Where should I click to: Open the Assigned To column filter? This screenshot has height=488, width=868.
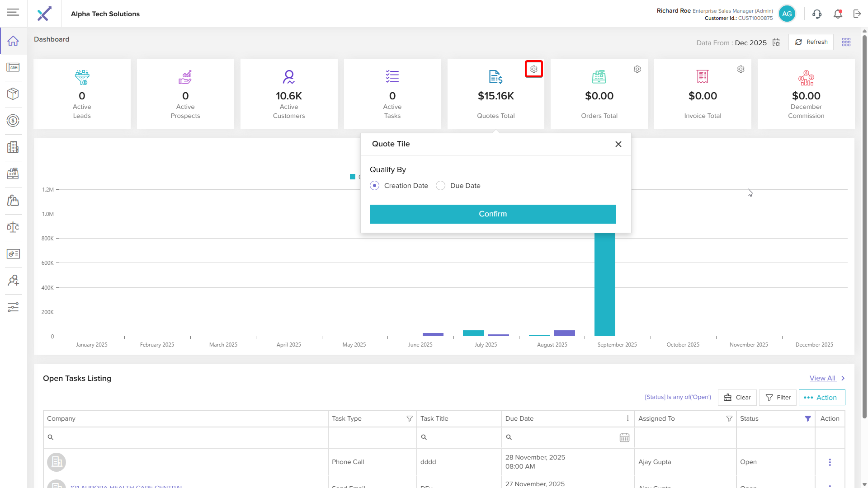(x=729, y=419)
